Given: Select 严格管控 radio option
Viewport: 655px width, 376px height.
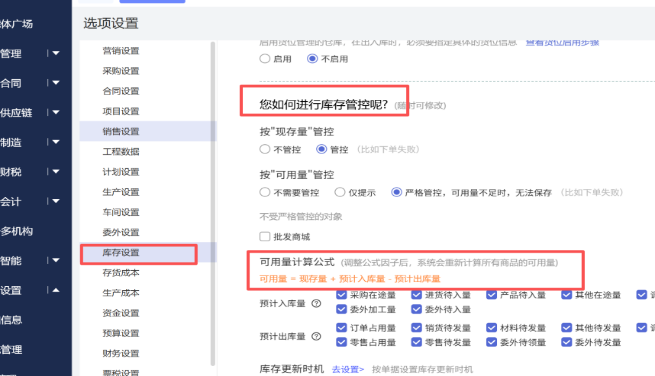Looking at the screenshot, I should pos(396,192).
